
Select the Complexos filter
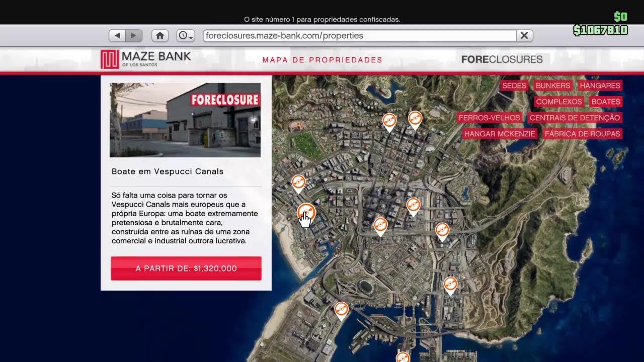pos(559,102)
